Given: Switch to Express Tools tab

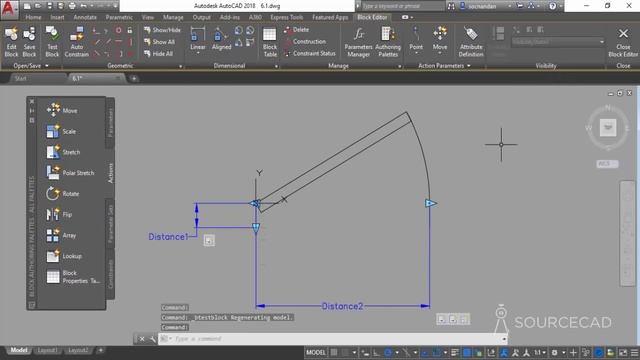Looking at the screenshot, I should coord(287,17).
